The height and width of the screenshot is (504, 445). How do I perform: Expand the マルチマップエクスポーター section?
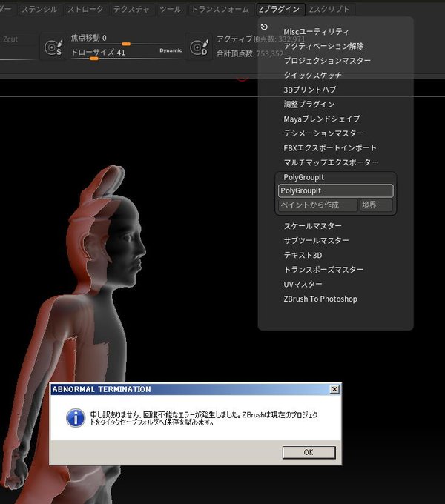click(x=331, y=162)
